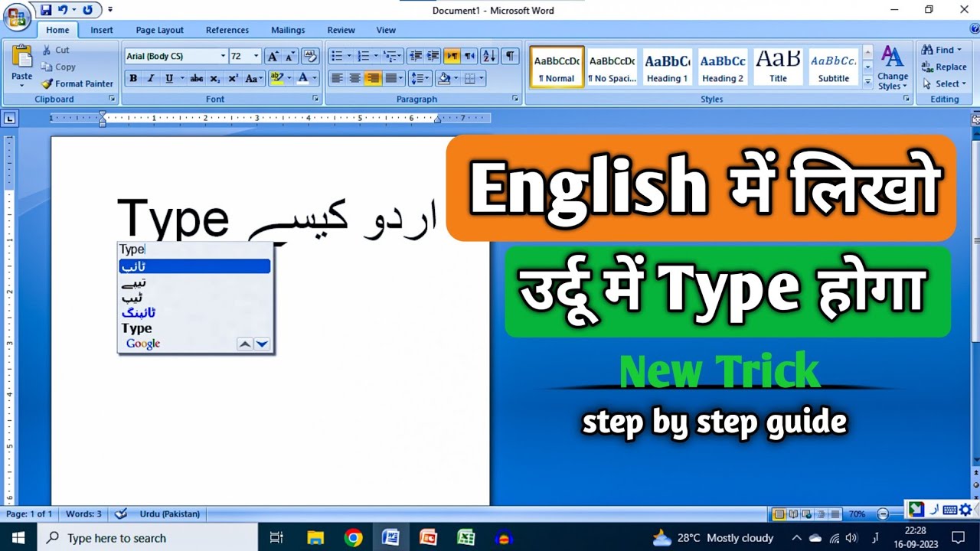Image resolution: width=980 pixels, height=551 pixels.
Task: Open Chrome from the taskbar
Action: (x=353, y=538)
